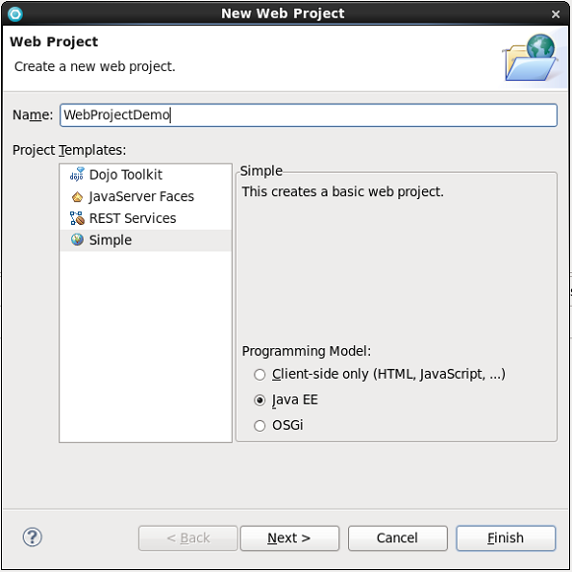The width and height of the screenshot is (572, 572).
Task: Click the Cancel button
Action: [398, 538]
